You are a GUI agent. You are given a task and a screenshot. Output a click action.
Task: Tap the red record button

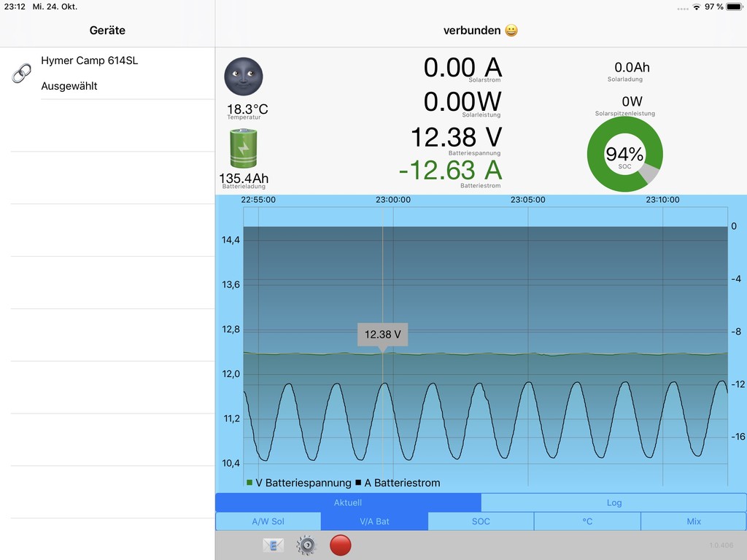click(x=340, y=545)
